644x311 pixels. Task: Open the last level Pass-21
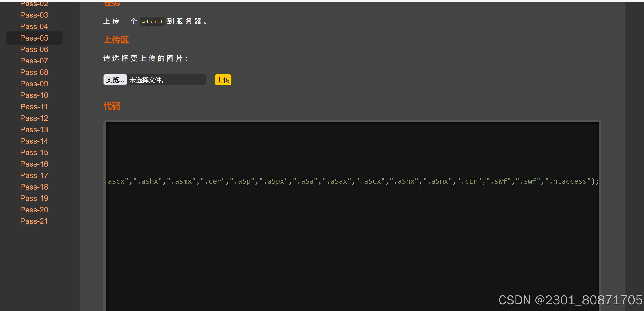[34, 221]
